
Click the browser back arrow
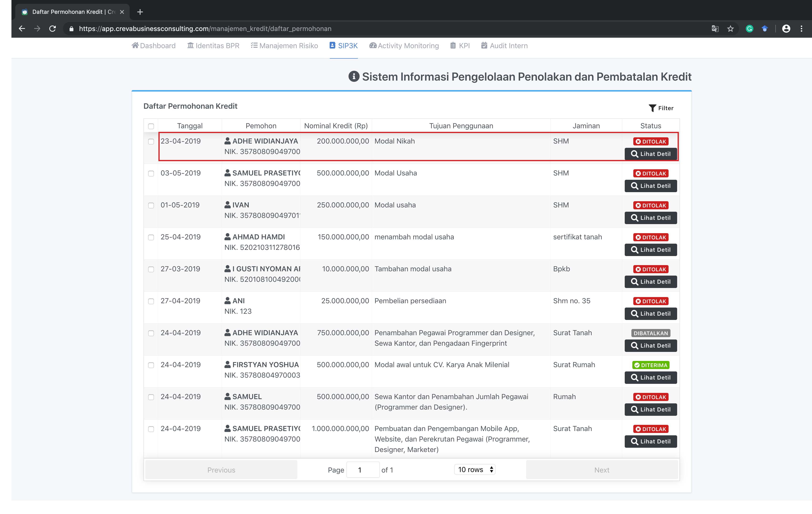22,29
